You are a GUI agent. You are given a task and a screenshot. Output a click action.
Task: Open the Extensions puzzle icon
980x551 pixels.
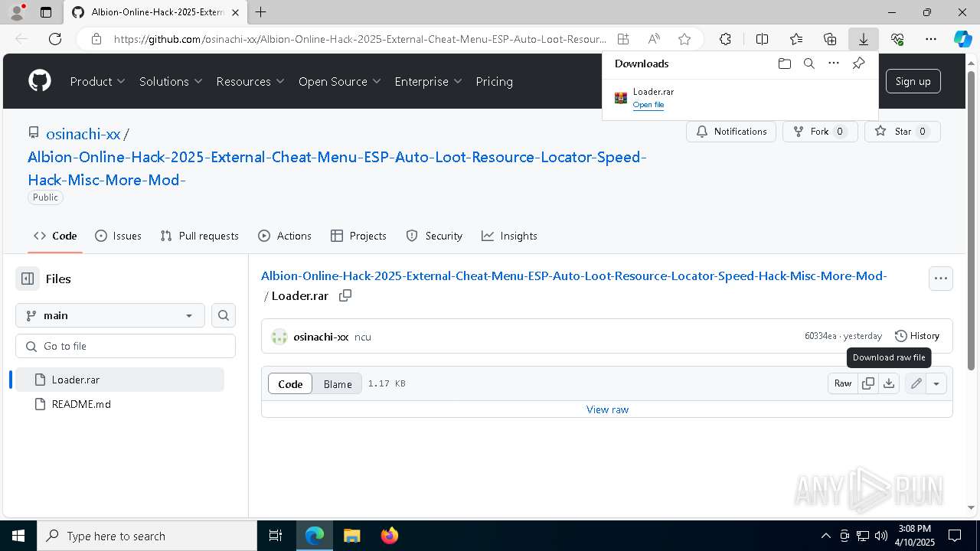point(725,39)
